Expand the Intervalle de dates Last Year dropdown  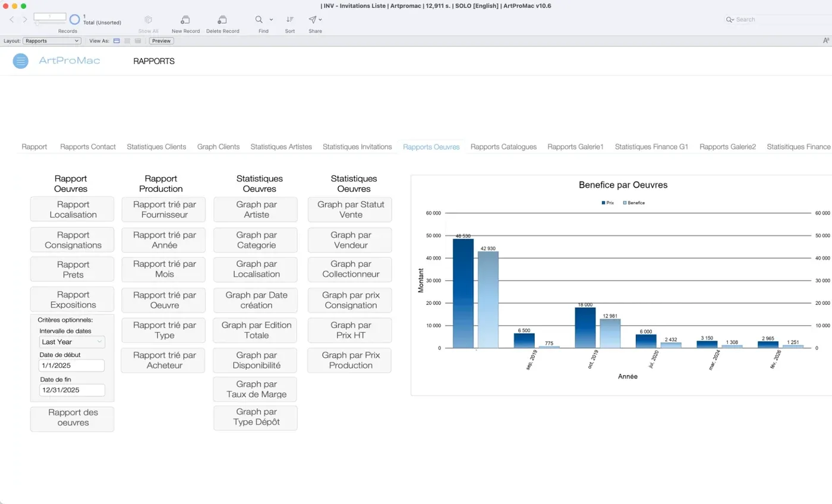click(x=73, y=342)
